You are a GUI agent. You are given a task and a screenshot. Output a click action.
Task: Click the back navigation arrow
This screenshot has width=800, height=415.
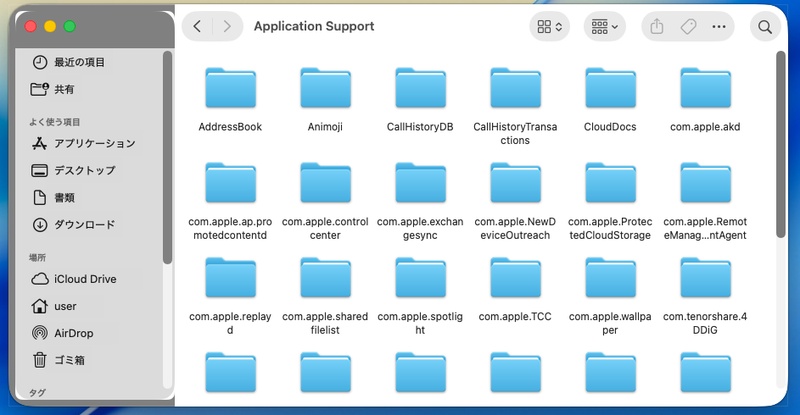click(x=197, y=27)
